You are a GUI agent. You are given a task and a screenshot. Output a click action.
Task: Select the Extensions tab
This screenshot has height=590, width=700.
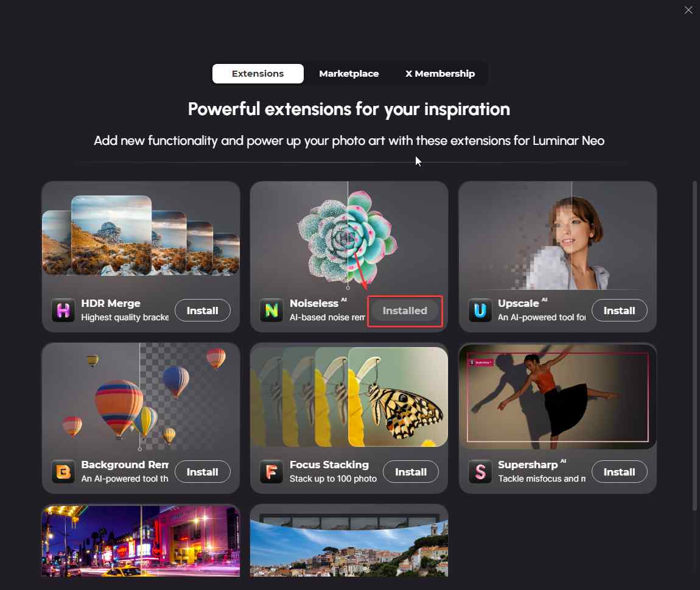tap(257, 74)
